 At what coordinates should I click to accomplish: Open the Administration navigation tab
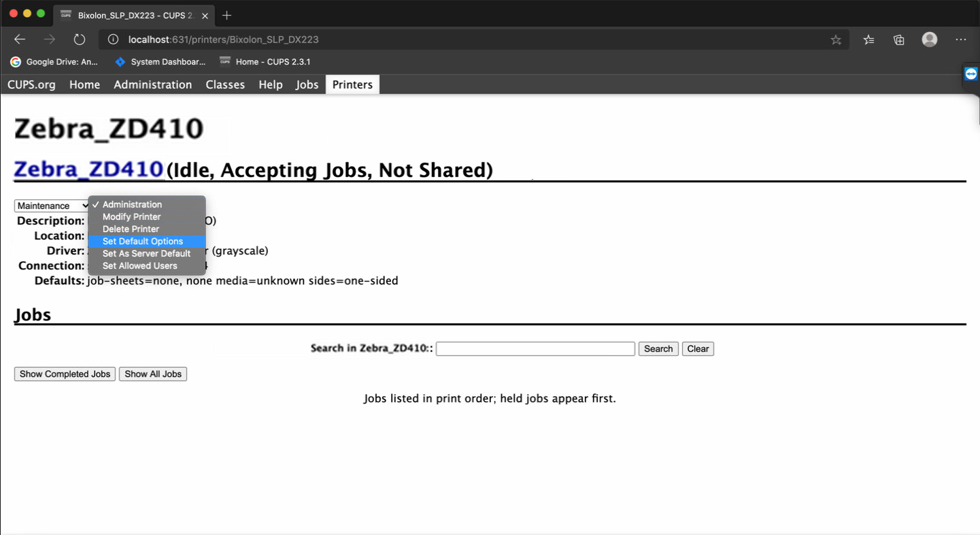click(152, 84)
